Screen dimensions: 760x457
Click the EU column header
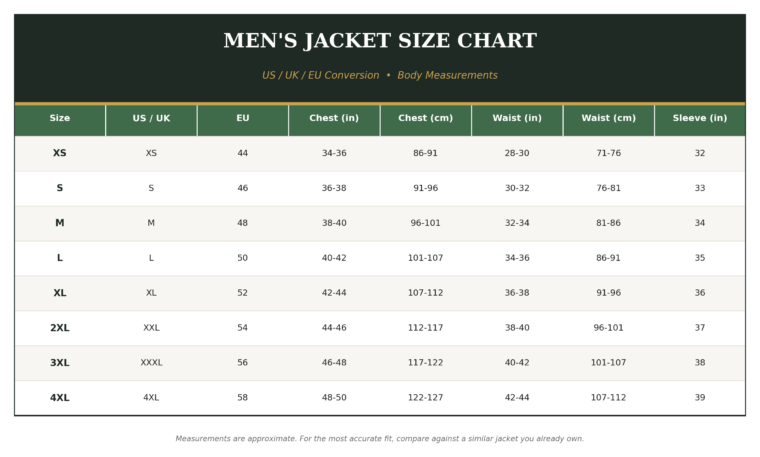click(x=243, y=118)
